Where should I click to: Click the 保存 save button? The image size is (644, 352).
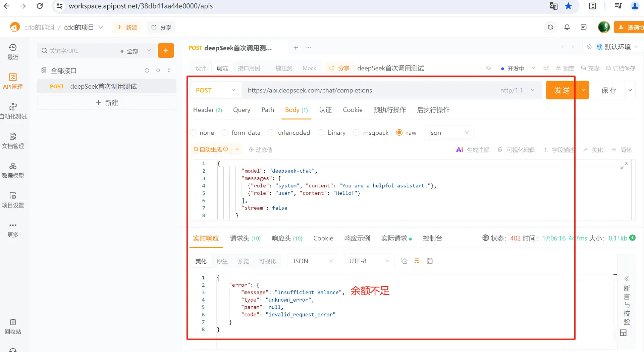pyautogui.click(x=609, y=90)
